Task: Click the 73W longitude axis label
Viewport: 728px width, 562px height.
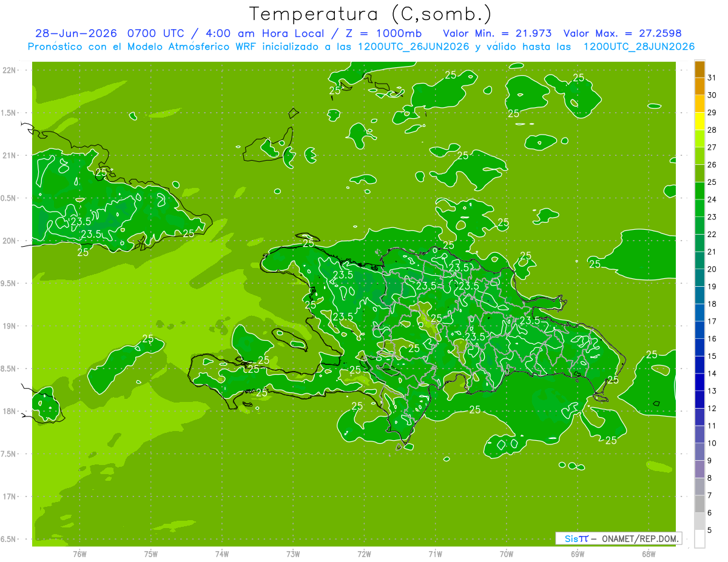Action: tap(293, 554)
